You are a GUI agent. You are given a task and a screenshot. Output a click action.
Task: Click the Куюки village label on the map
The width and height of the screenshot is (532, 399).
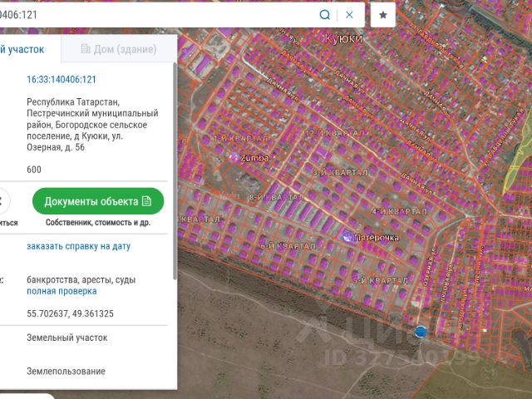(x=343, y=38)
